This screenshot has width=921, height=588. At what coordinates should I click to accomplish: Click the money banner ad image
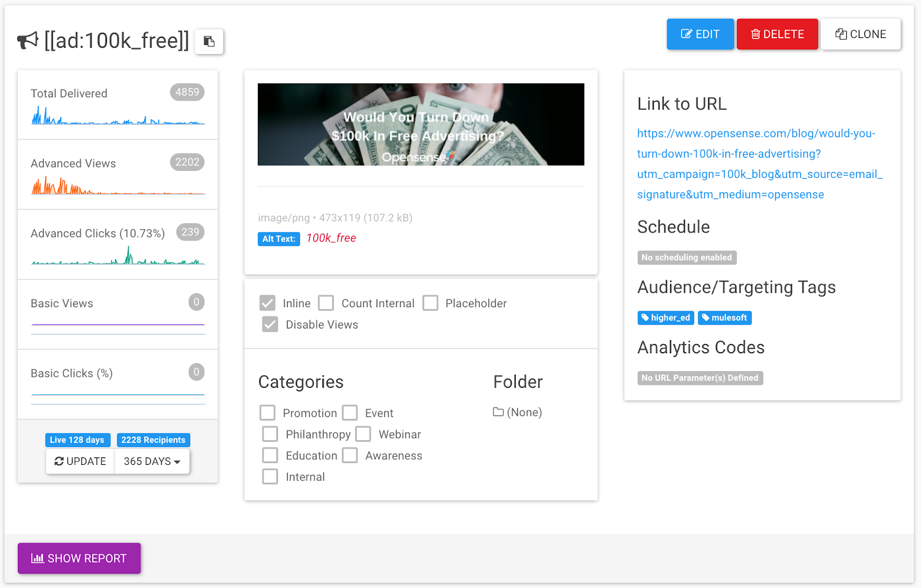coord(421,124)
